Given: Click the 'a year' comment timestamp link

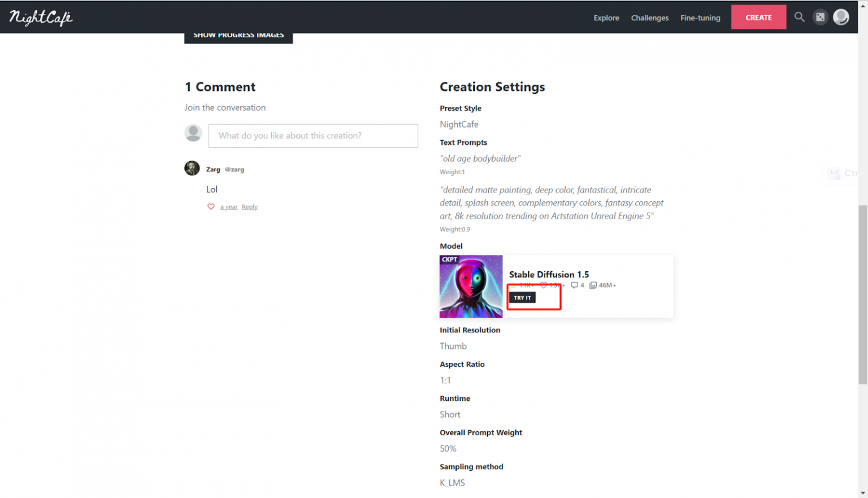Looking at the screenshot, I should click(228, 207).
